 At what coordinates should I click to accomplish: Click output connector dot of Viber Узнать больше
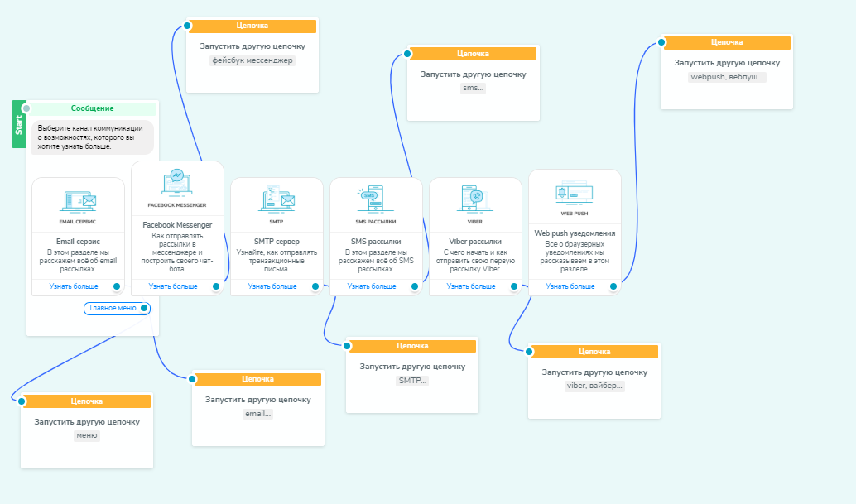(514, 286)
